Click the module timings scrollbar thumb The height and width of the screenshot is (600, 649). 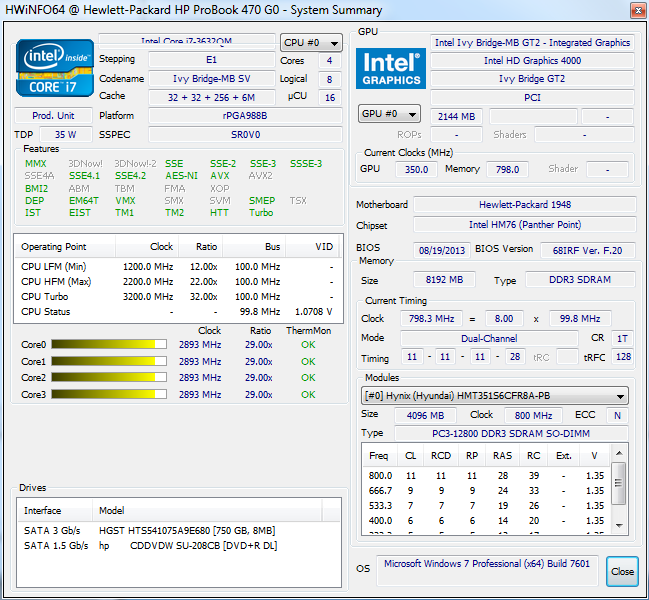point(618,483)
